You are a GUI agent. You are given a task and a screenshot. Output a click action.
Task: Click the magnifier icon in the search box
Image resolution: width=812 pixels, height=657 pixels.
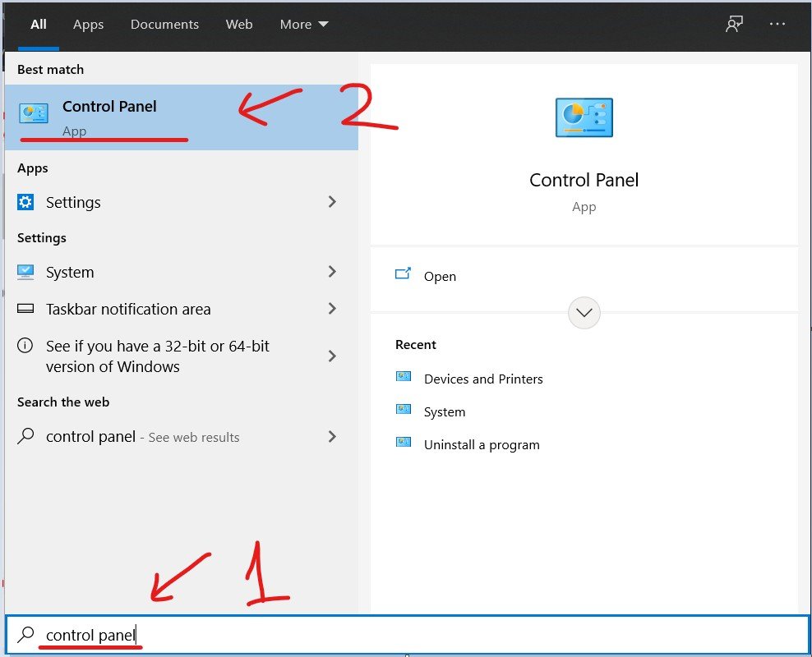tap(25, 634)
